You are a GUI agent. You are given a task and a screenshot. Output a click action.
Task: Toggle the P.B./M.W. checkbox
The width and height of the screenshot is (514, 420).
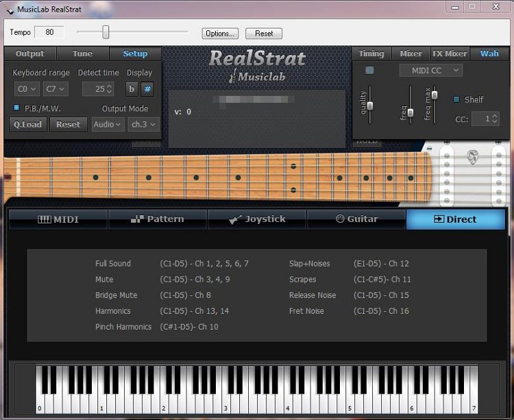pos(16,108)
